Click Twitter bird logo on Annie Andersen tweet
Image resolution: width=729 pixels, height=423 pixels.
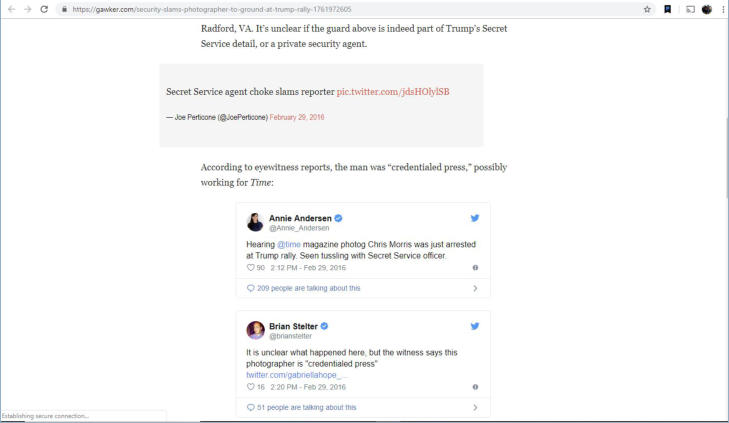pos(475,218)
